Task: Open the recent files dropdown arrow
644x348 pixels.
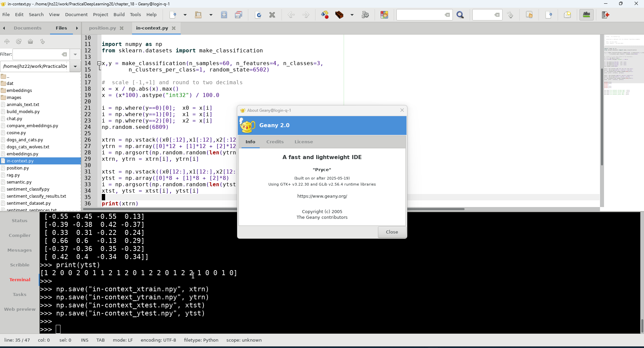Action: (211, 15)
